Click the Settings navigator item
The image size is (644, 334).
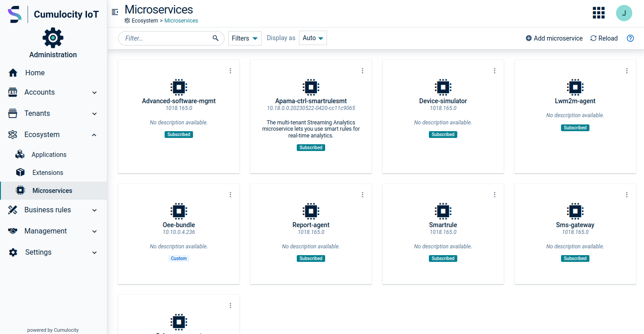[x=53, y=252]
